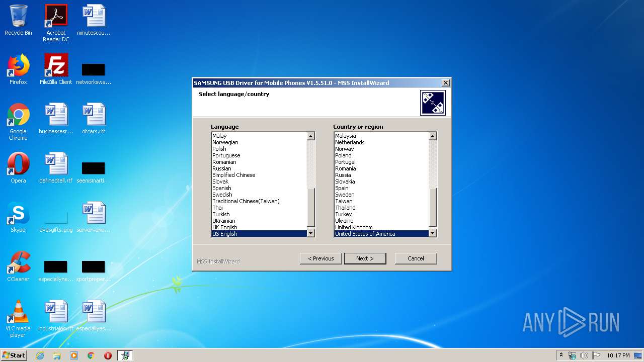This screenshot has width=644, height=362.
Task: Click the < Previous button
Action: coord(321,258)
